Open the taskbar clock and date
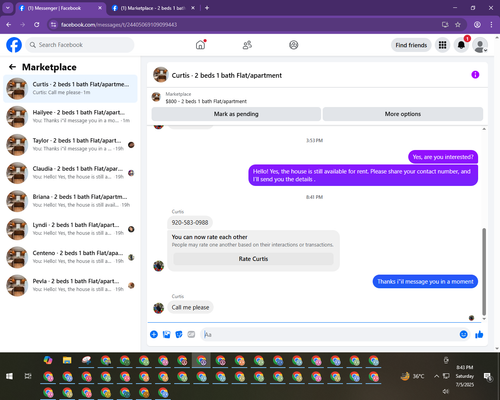 pyautogui.click(x=465, y=376)
